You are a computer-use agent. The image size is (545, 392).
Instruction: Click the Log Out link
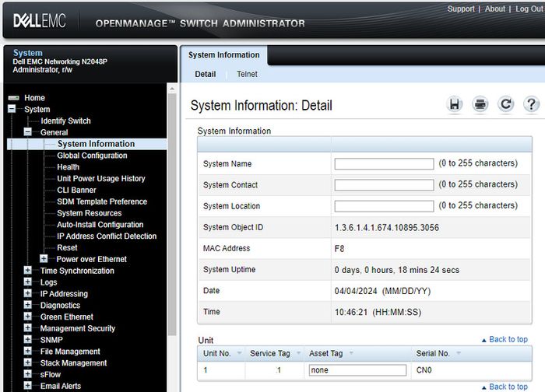529,9
